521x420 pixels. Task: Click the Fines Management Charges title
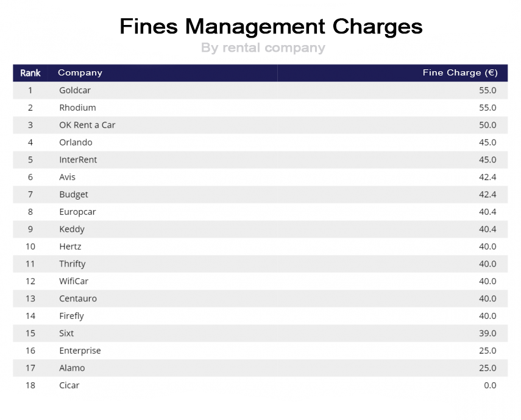coord(271,26)
